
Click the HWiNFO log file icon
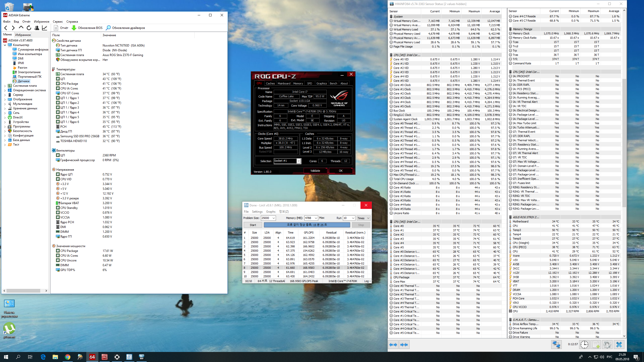[596, 344]
